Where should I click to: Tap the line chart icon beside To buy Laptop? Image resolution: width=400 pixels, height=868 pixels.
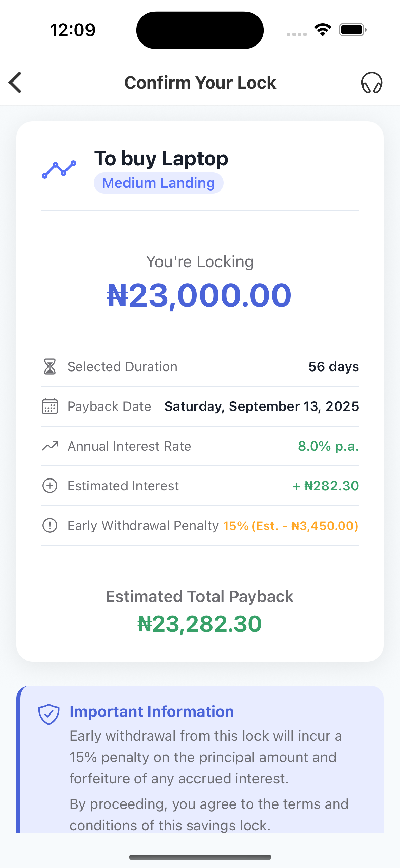59,169
